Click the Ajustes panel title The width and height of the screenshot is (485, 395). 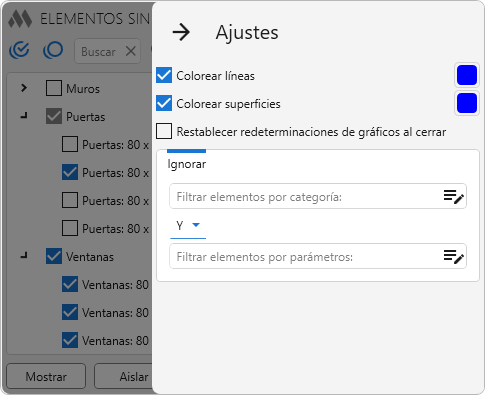coord(247,33)
